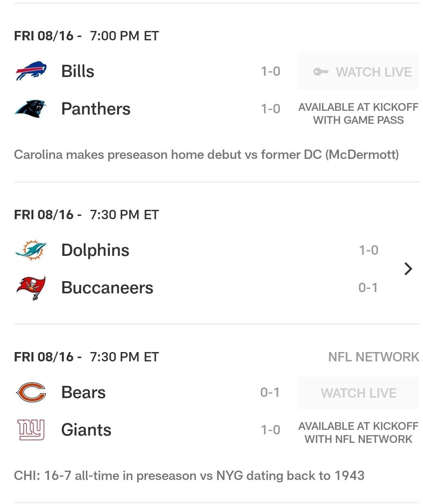Tap Watch Live for Bears vs Giants
Image resolution: width=423 pixels, height=504 pixels.
pos(358,393)
